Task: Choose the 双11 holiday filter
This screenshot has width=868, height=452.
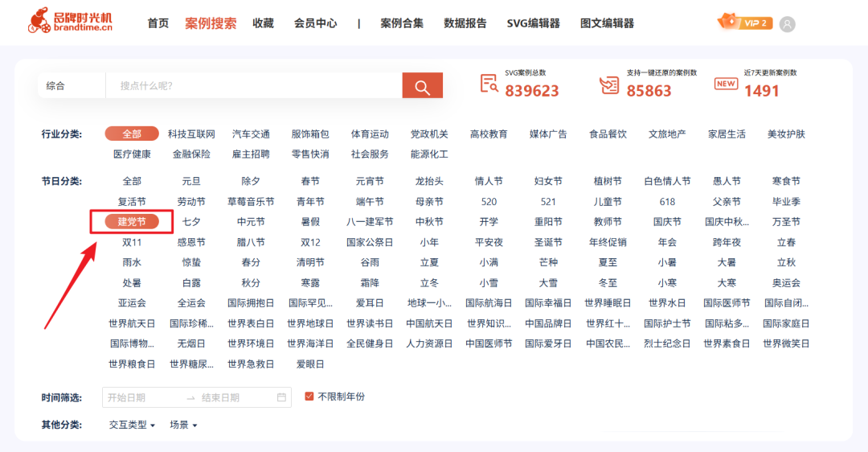Action: 132,242
